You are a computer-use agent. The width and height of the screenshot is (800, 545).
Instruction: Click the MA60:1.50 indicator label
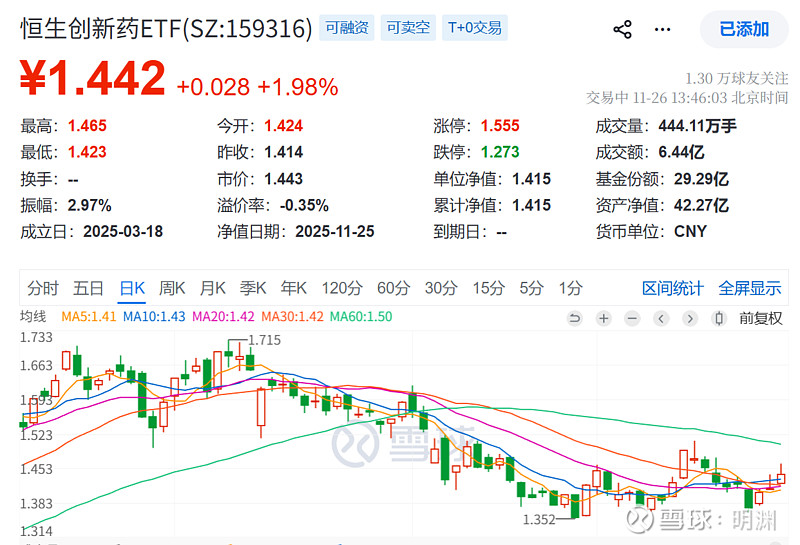[361, 316]
